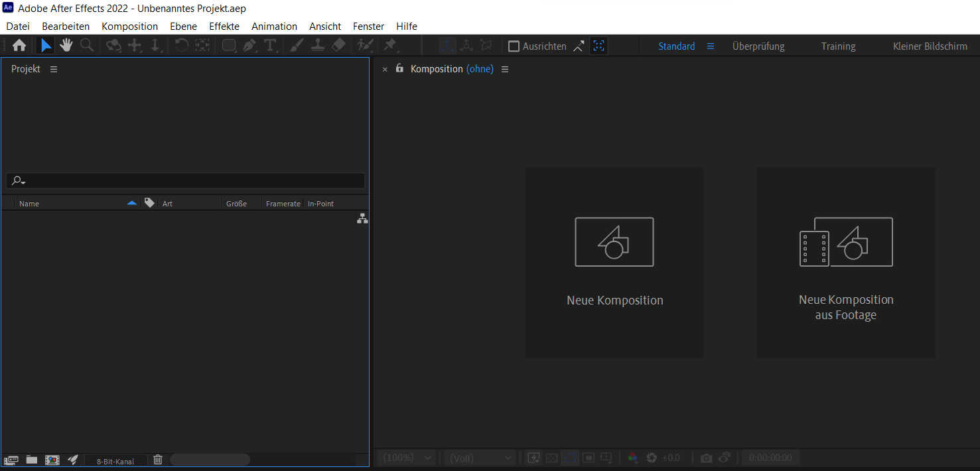Open the Ansicht menu
Image resolution: width=980 pixels, height=471 pixels.
(325, 27)
